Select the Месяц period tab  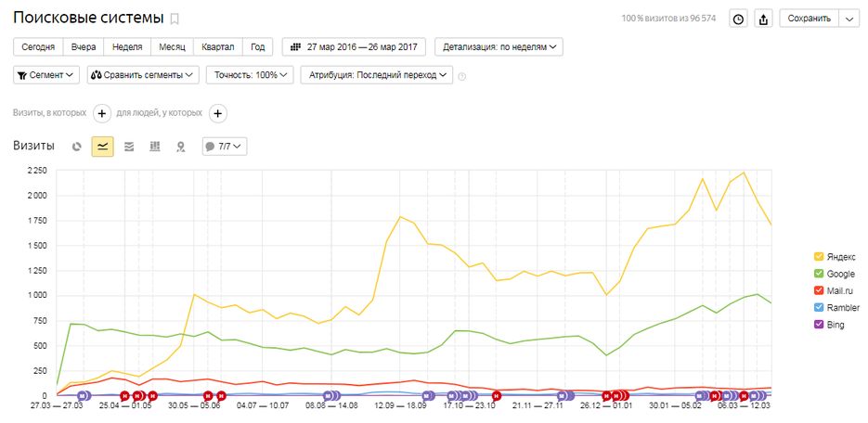pos(172,47)
